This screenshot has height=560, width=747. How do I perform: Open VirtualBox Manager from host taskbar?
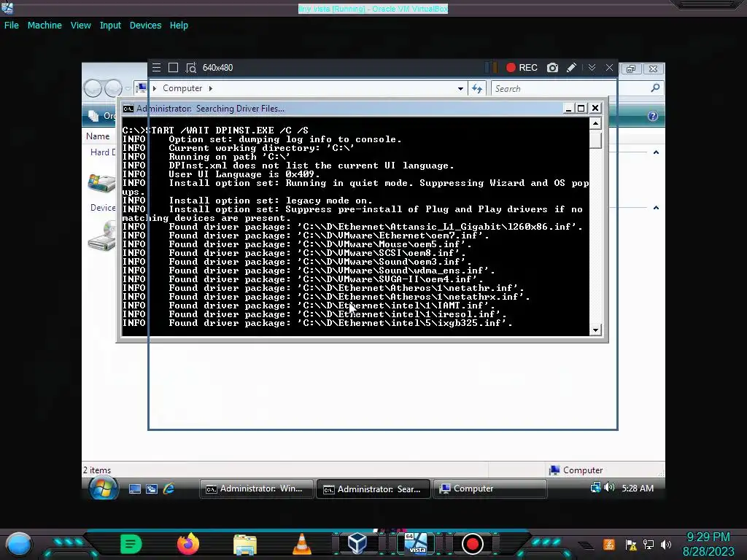point(357,542)
